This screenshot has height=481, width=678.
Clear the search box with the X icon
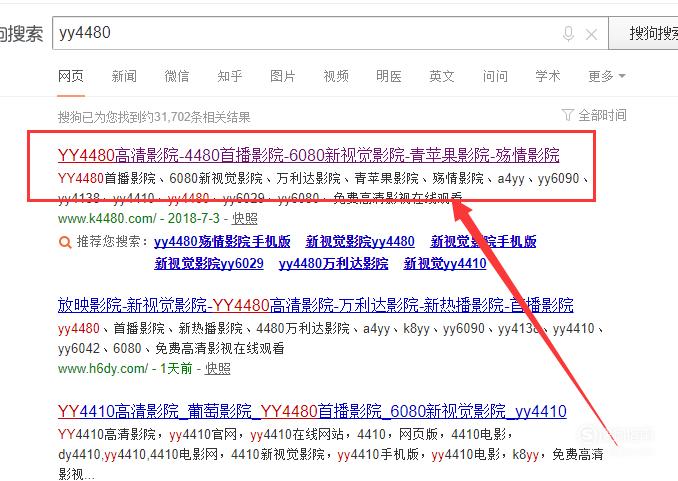pyautogui.click(x=591, y=34)
